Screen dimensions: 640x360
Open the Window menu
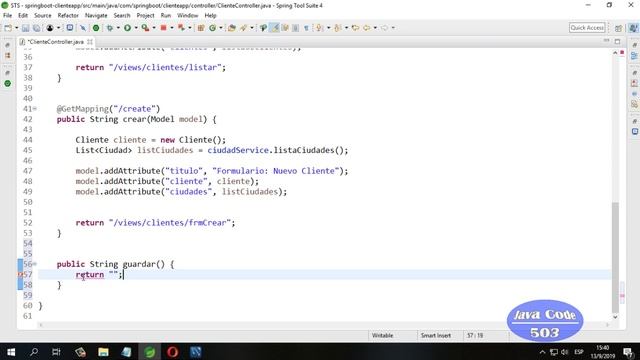(x=187, y=16)
